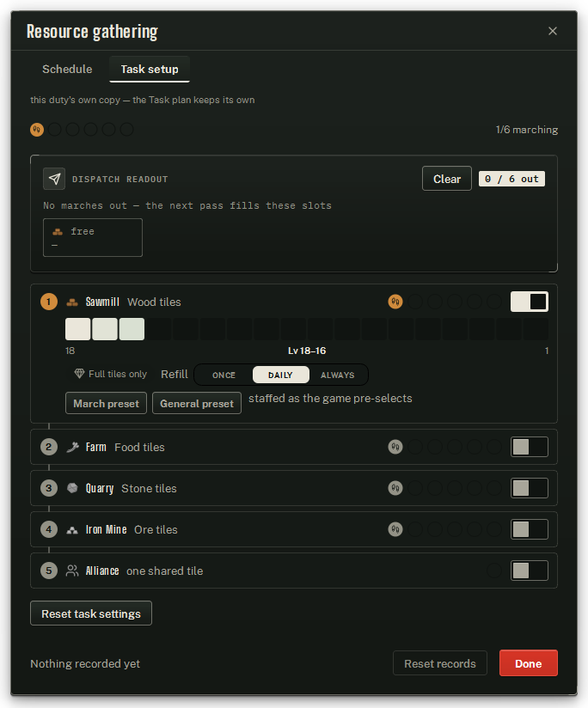Open the General preset picker
This screenshot has width=588, height=708.
click(x=197, y=403)
